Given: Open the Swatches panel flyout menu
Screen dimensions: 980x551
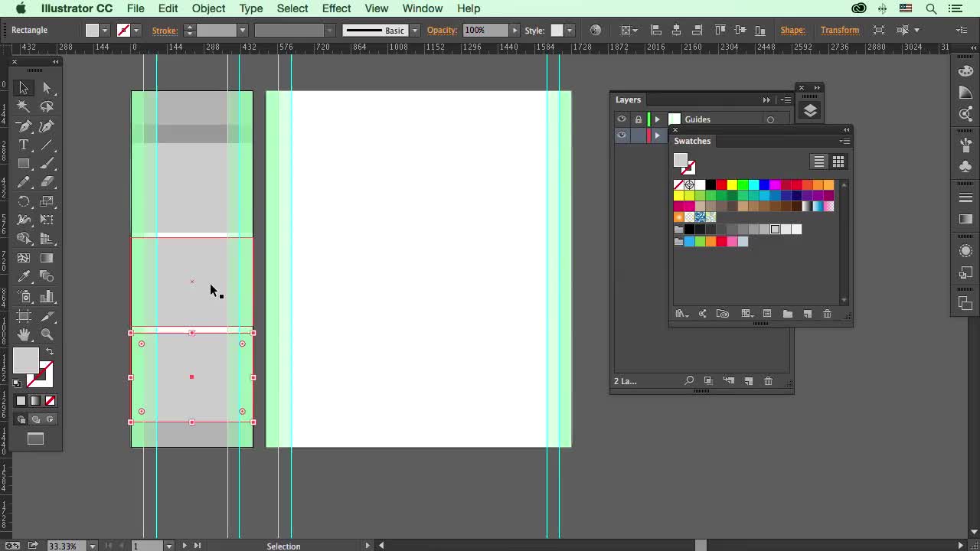Looking at the screenshot, I should click(x=847, y=141).
